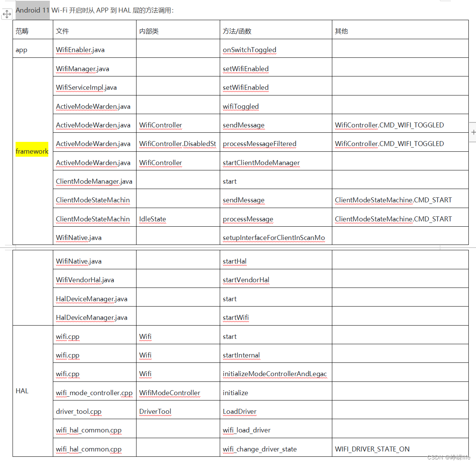Screen dimensions: 476x464
Task: Click setWifiEnabled under WifiServiceImpl.java row
Action: pos(246,87)
